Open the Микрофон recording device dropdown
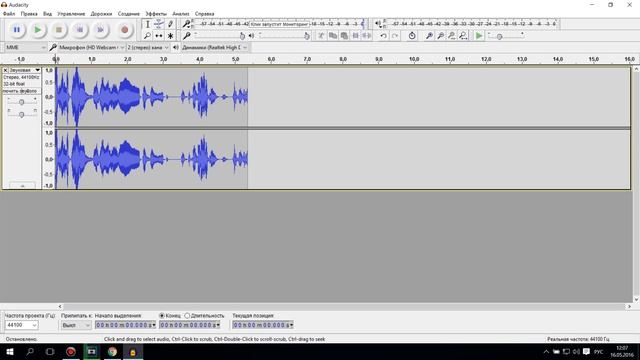The height and width of the screenshot is (360, 640). tap(91, 47)
